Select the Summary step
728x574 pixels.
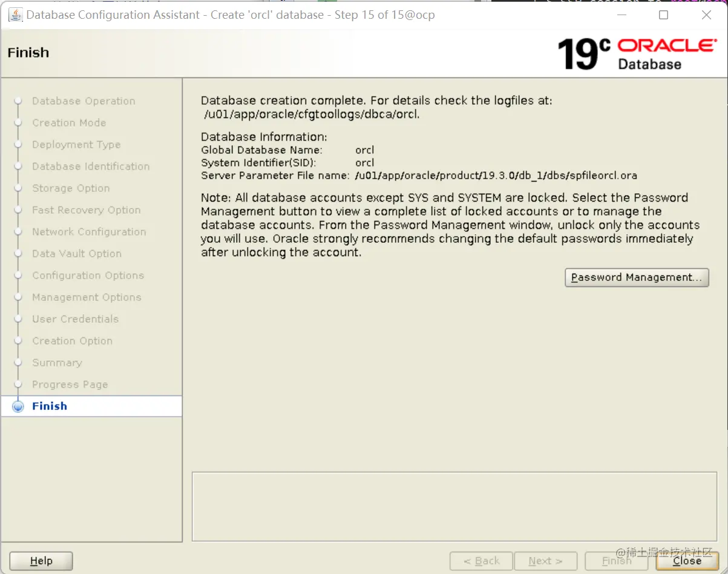[x=57, y=363]
